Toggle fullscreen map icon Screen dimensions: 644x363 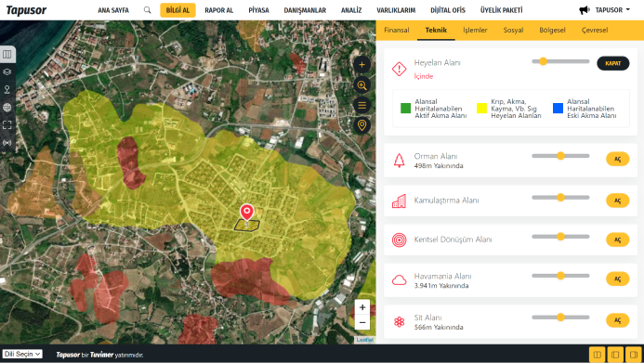tap(7, 125)
